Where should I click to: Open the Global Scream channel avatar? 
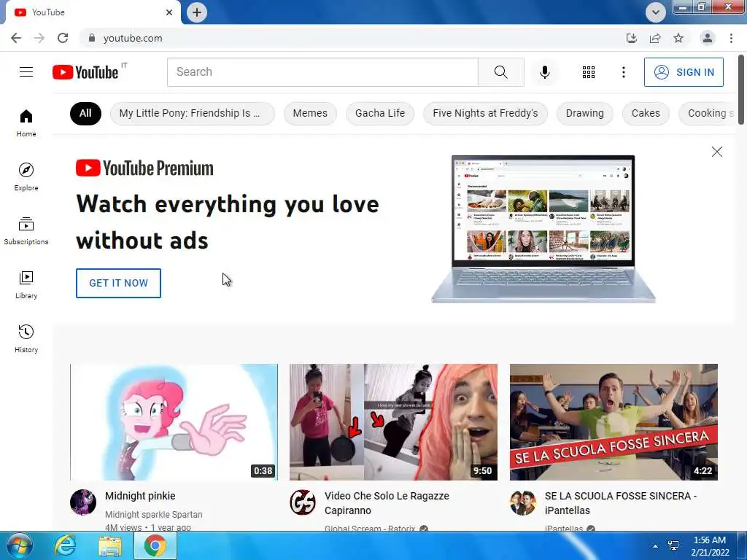pos(303,502)
